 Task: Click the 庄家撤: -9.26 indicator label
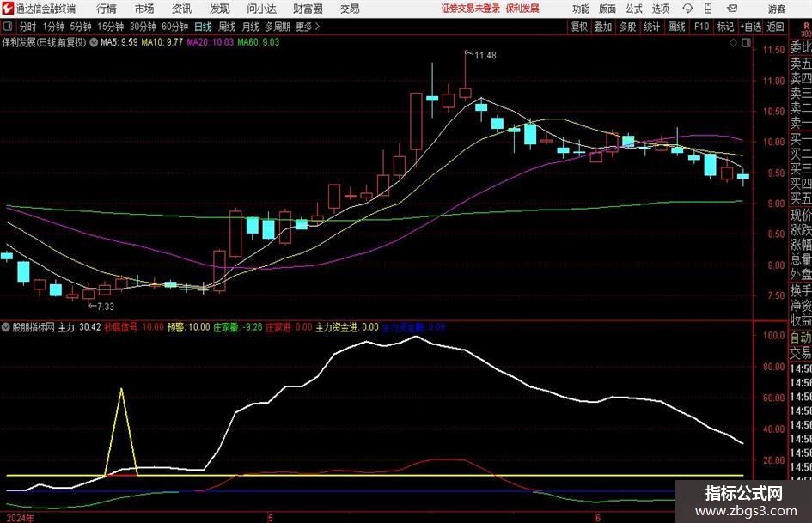(238, 327)
